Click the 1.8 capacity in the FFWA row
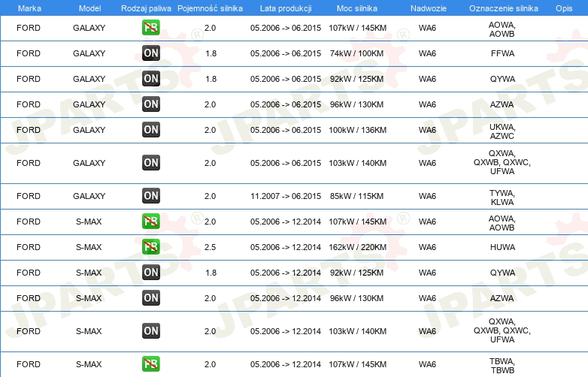 coord(211,53)
